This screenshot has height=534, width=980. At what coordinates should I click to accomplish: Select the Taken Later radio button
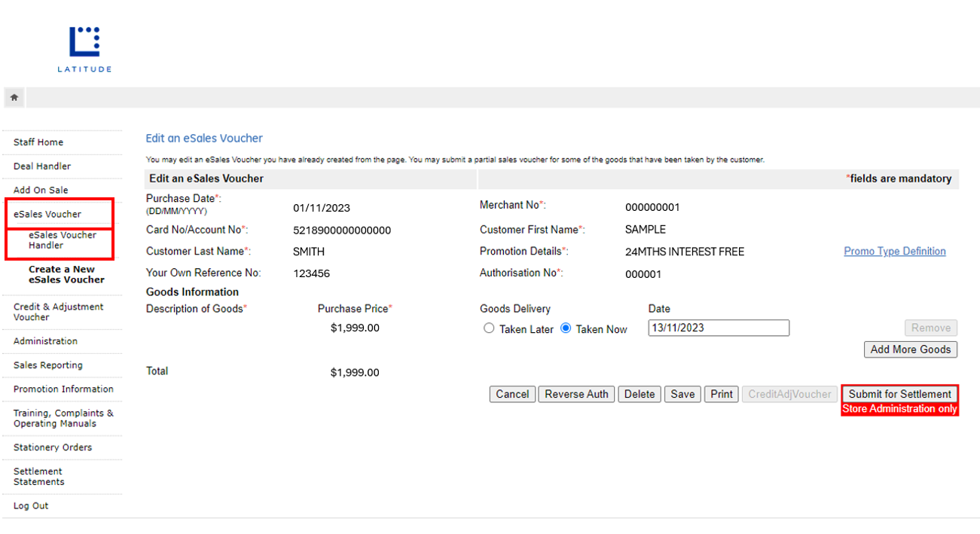(x=489, y=328)
